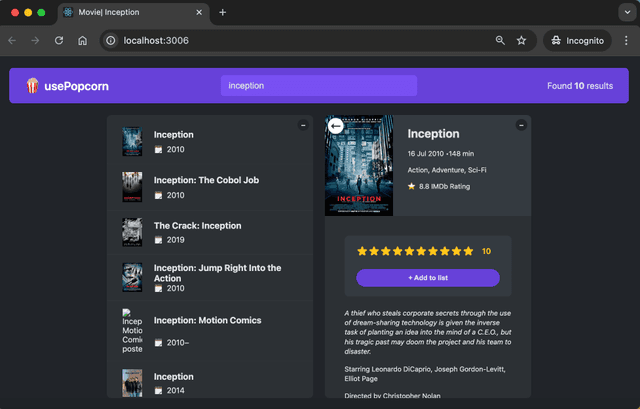
Task: Click the back arrow on movie details
Action: point(335,126)
